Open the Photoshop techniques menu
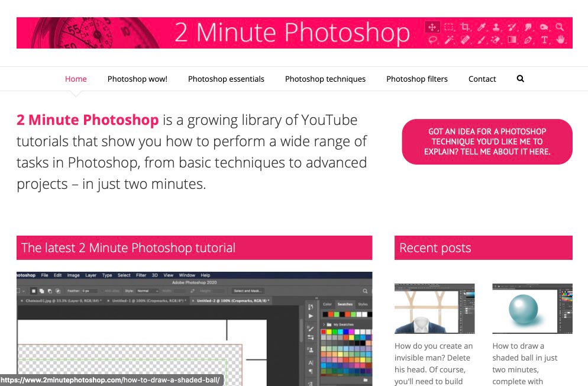Image resolution: width=588 pixels, height=386 pixels. (x=325, y=79)
